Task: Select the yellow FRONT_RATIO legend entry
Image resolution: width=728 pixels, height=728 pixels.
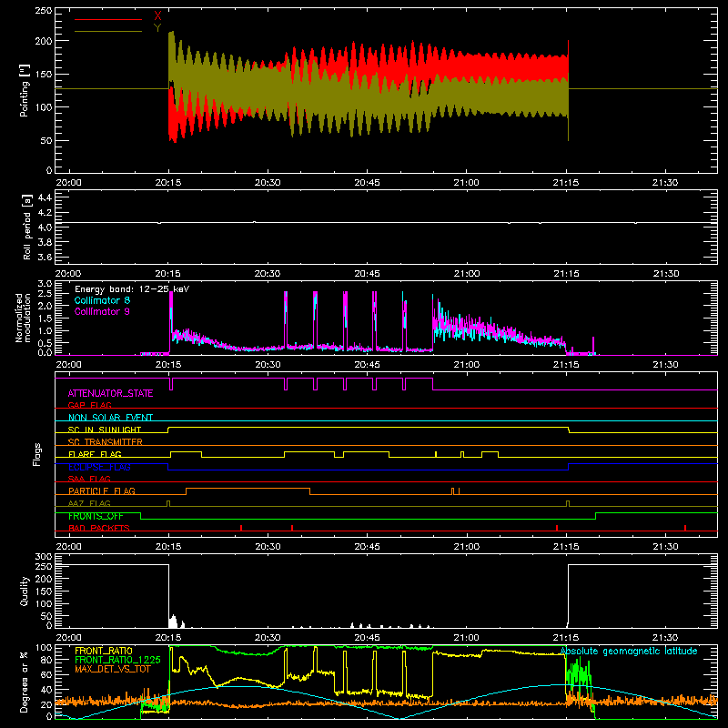Action: [x=104, y=651]
